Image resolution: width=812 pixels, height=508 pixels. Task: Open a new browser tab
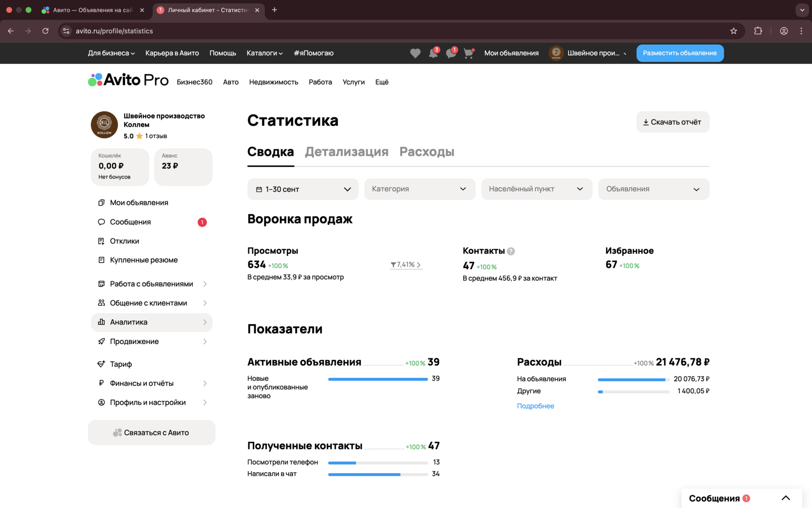pyautogui.click(x=275, y=10)
